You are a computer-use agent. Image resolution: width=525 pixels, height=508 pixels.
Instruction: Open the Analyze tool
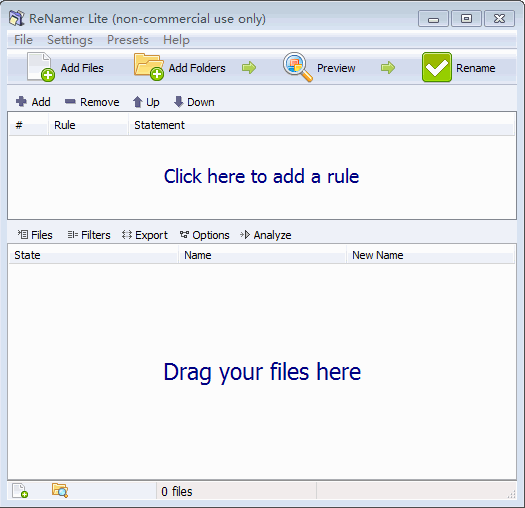[x=266, y=235]
